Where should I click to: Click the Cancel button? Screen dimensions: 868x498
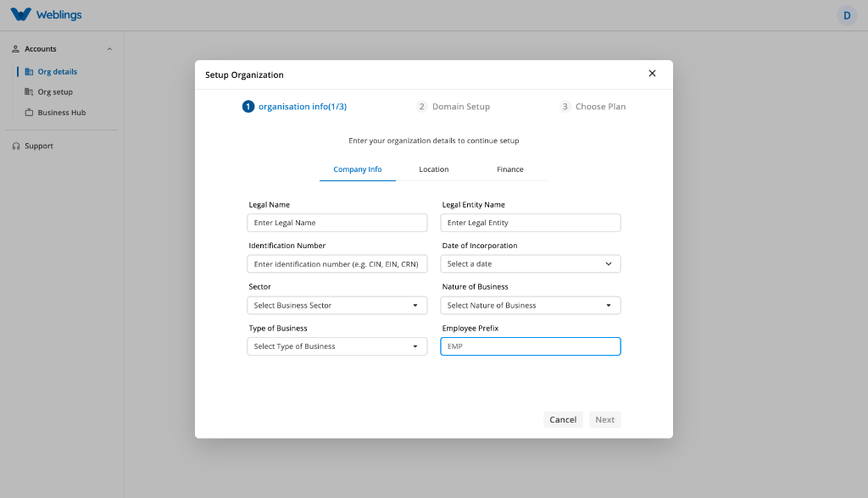click(x=563, y=419)
